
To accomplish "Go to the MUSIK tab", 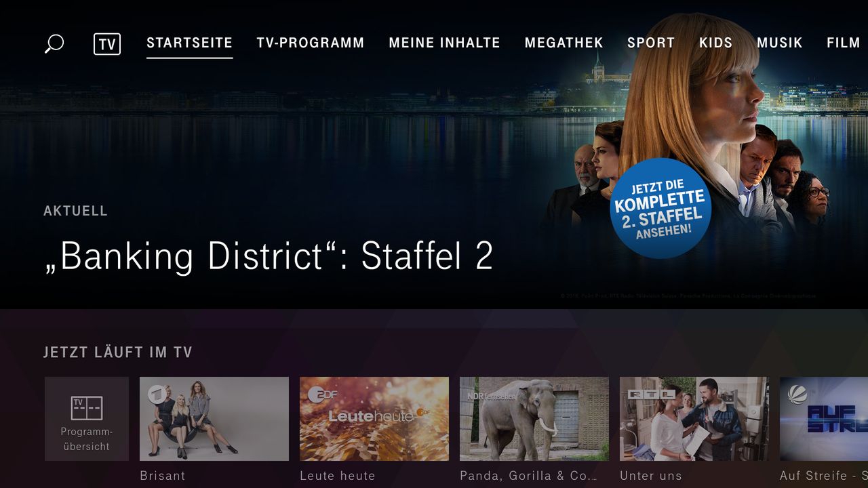I will click(x=780, y=43).
